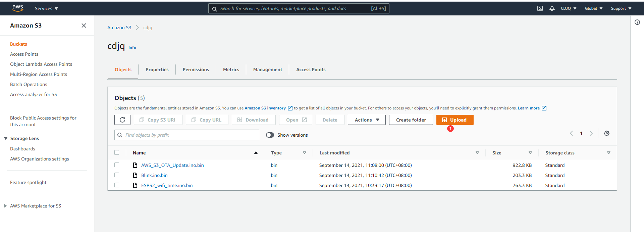644x232 pixels.
Task: Click the Learn more link
Action: click(529, 108)
